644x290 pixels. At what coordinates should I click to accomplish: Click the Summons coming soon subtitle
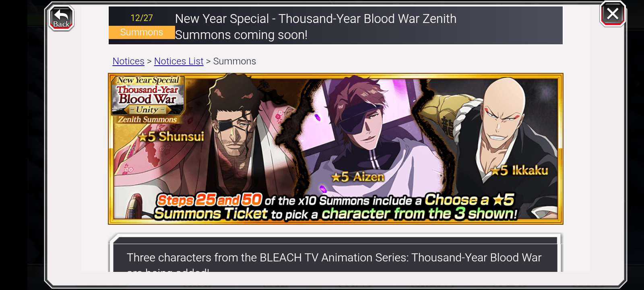(241, 35)
